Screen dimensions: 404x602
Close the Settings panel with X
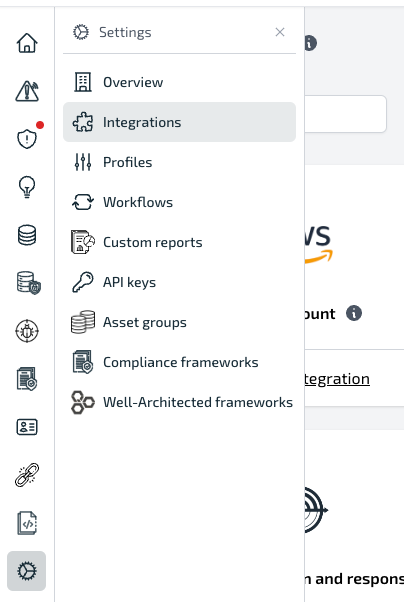click(x=280, y=32)
